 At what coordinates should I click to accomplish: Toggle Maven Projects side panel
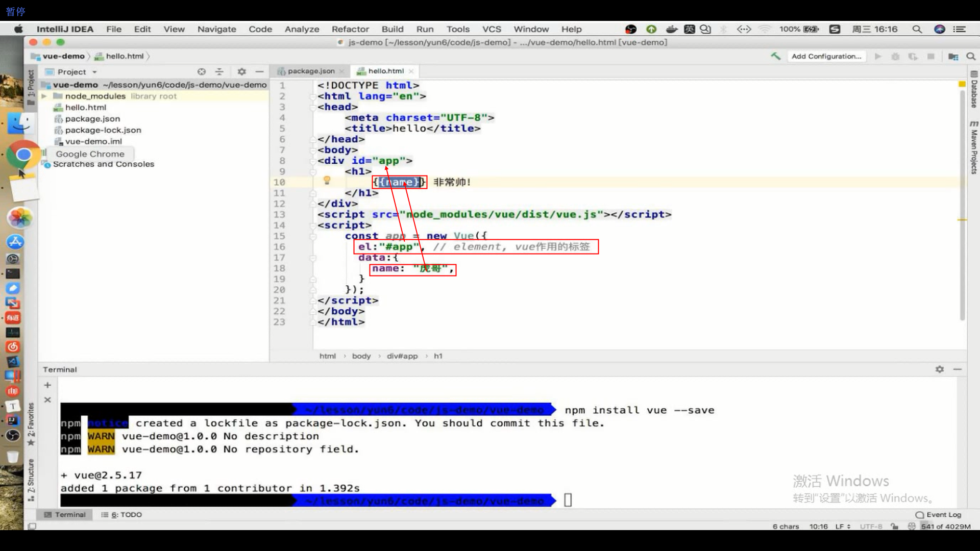click(974, 148)
